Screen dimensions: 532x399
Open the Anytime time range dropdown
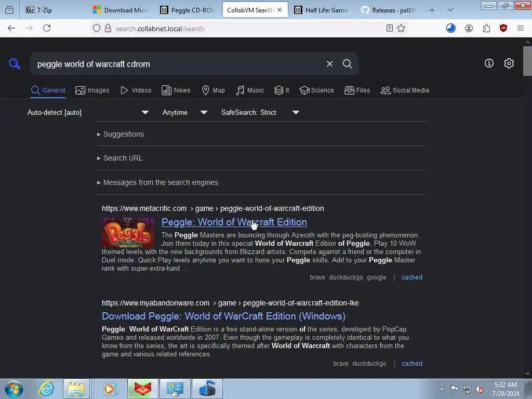click(185, 112)
